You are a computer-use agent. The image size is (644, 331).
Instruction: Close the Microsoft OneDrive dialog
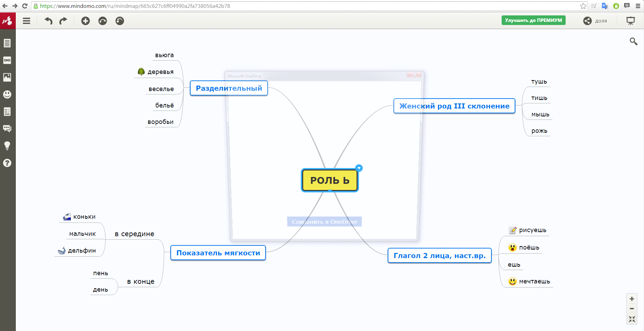click(x=414, y=75)
